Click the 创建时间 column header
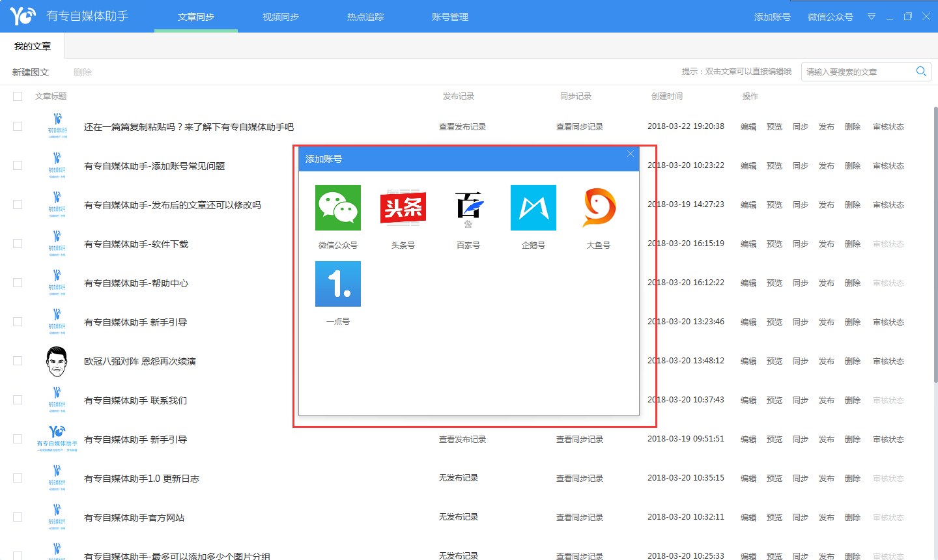The width and height of the screenshot is (938, 560). [667, 96]
